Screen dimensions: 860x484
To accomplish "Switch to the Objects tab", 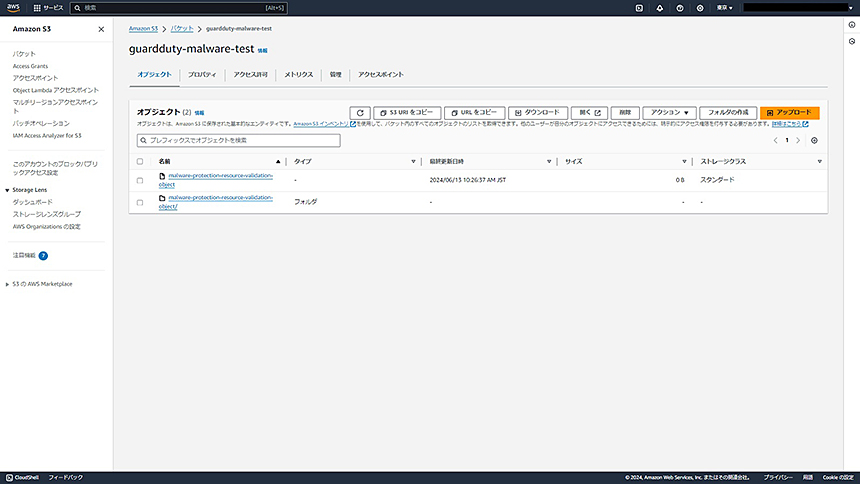I will 154,75.
